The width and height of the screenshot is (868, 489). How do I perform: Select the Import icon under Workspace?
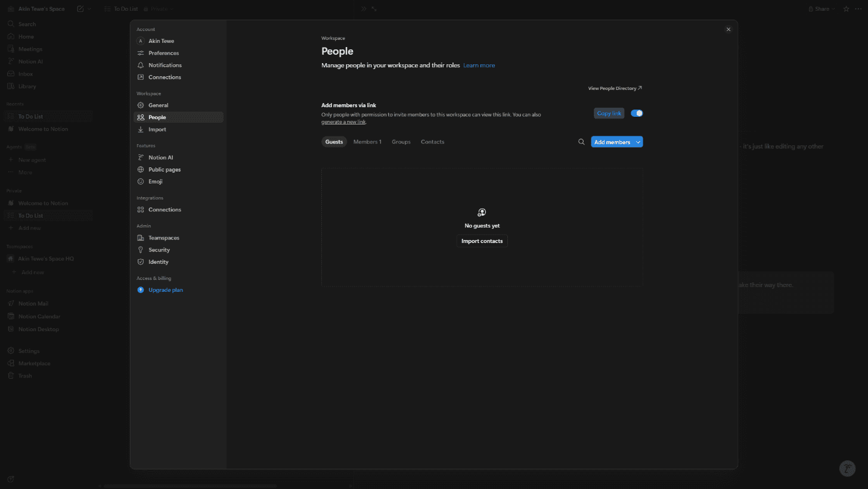click(x=141, y=129)
